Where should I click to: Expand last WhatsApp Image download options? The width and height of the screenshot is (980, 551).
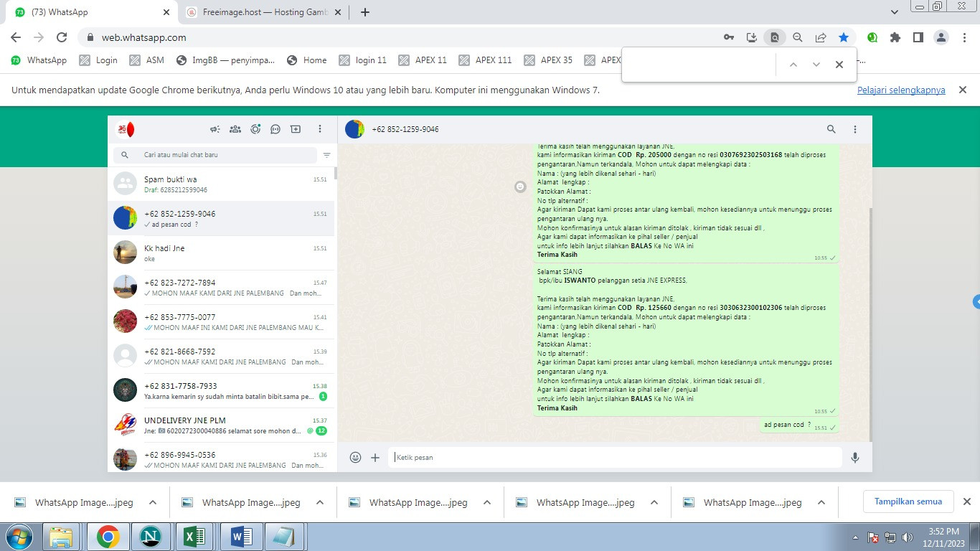(x=821, y=502)
